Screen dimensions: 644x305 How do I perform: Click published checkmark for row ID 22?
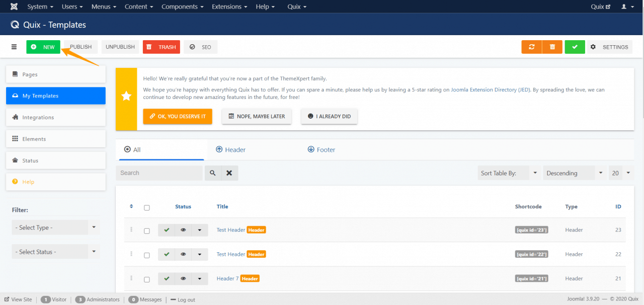167,254
